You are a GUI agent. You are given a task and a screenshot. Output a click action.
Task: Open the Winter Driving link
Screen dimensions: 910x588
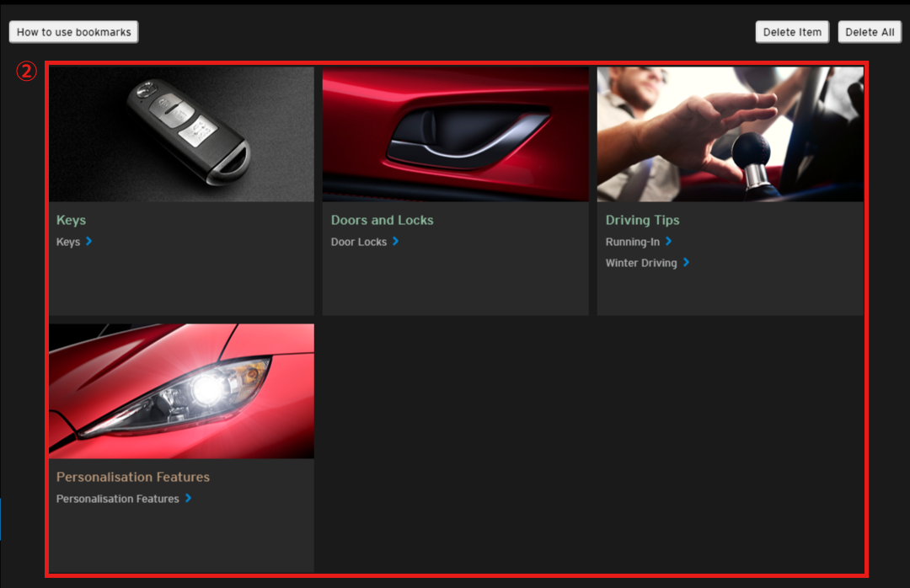(640, 263)
